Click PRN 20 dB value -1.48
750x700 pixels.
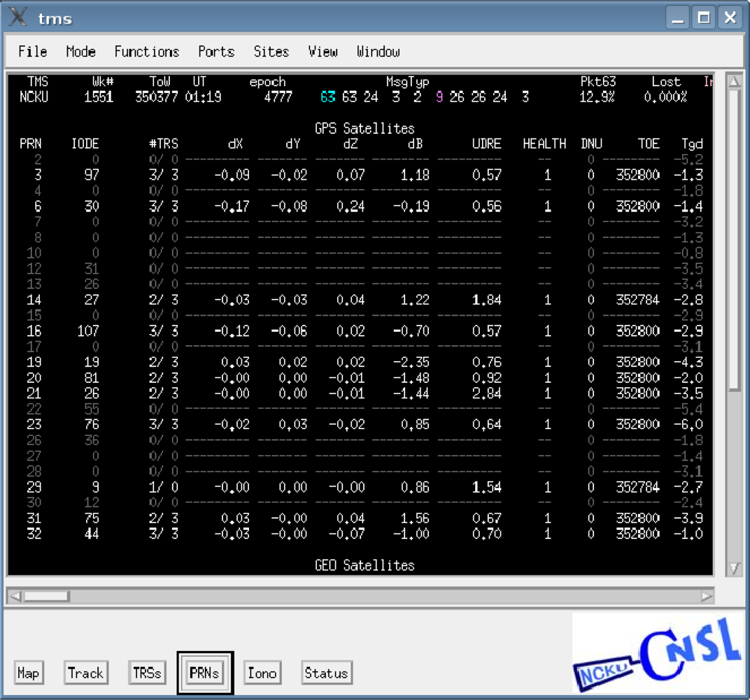(x=411, y=377)
